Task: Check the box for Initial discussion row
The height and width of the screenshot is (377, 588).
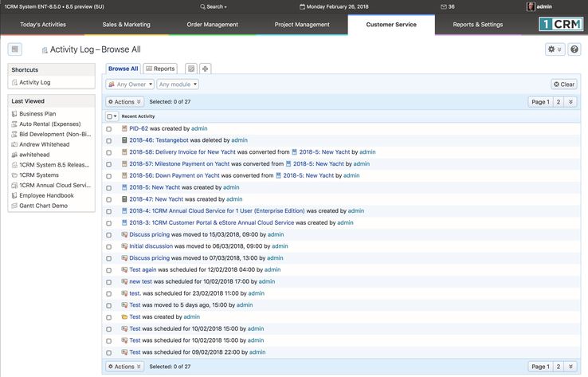Action: [108, 247]
